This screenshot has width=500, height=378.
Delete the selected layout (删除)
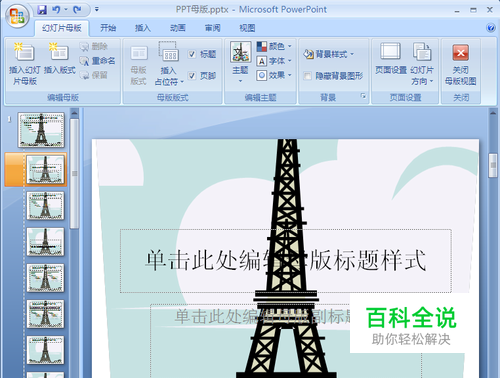94,46
